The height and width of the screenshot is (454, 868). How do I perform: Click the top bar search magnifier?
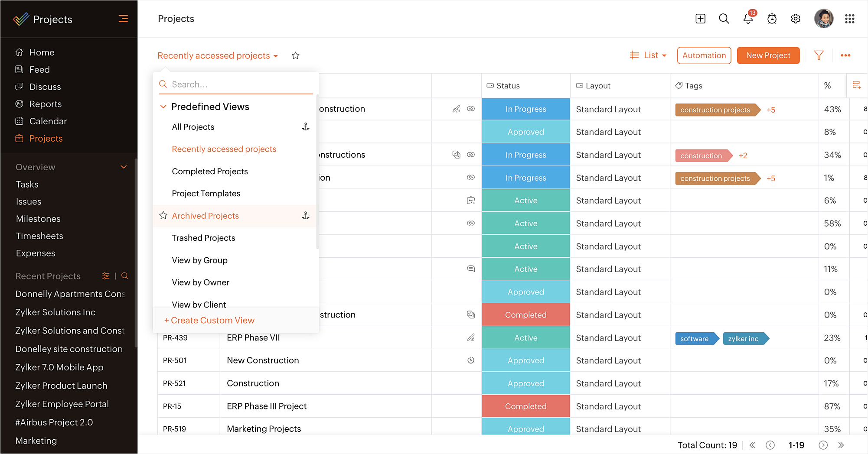pyautogui.click(x=724, y=19)
